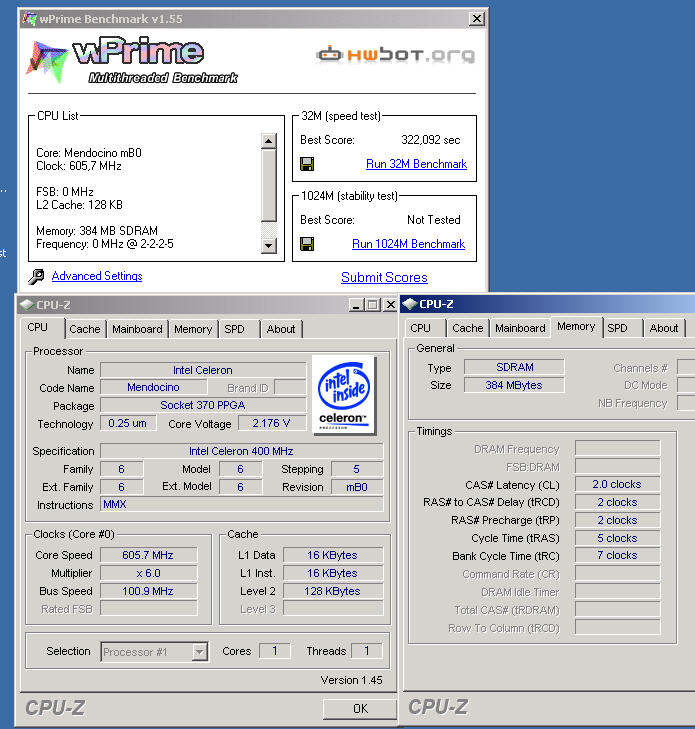This screenshot has width=695, height=729.
Task: Click the CPU List scroll-up arrow
Action: pyautogui.click(x=269, y=141)
